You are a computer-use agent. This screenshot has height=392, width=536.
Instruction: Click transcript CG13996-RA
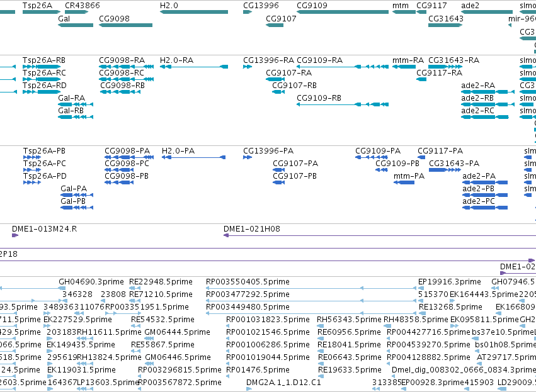[268, 60]
